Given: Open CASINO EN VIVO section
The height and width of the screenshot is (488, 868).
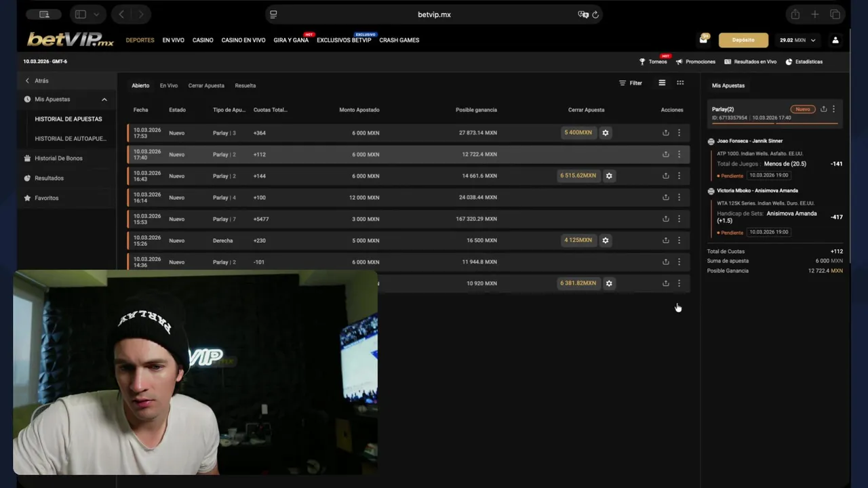Looking at the screenshot, I should coord(243,40).
